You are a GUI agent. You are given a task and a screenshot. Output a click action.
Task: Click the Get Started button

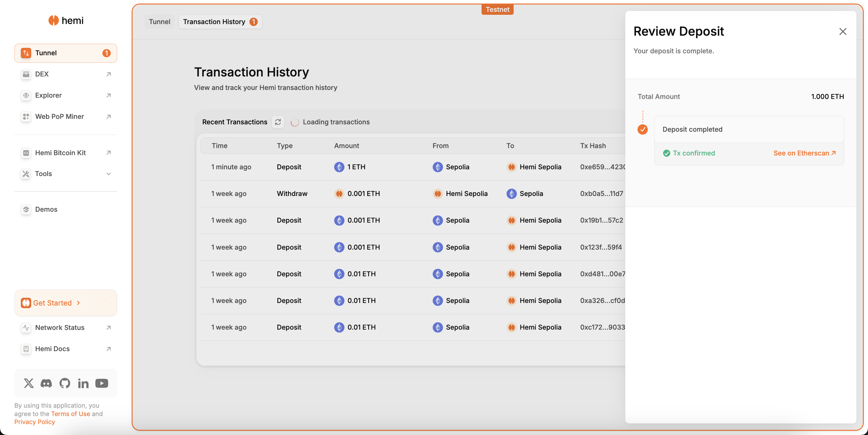(x=66, y=303)
